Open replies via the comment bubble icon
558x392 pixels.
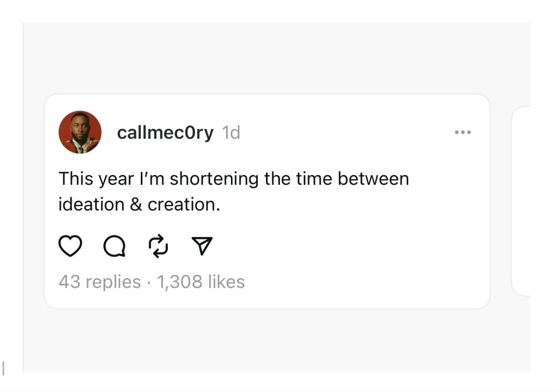click(114, 246)
